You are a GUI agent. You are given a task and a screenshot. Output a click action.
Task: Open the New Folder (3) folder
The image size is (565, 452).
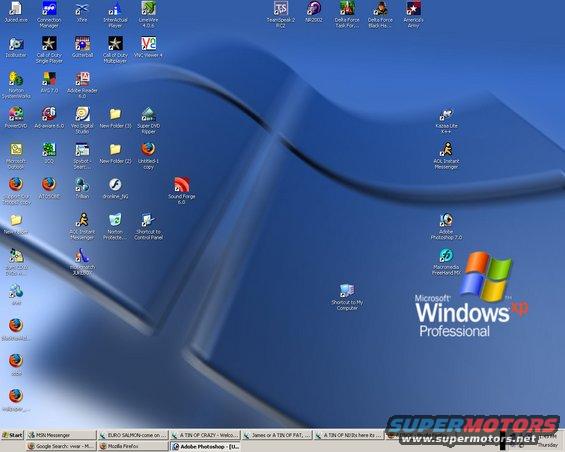pos(115,118)
